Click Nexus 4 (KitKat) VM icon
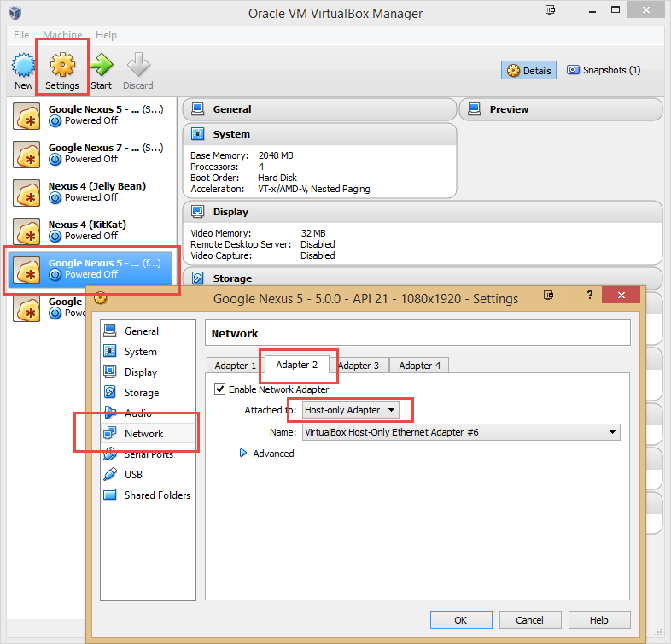Viewport: 671px width, 644px height. [x=26, y=231]
